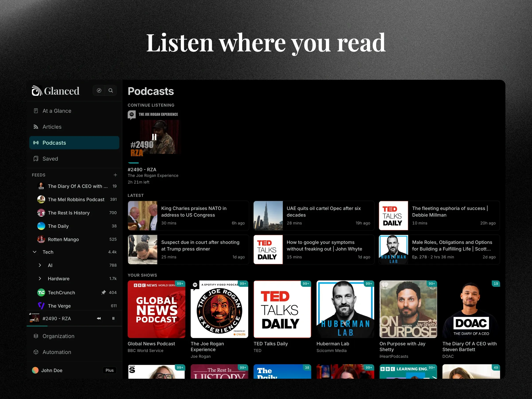Click the 'John Doe' account name
This screenshot has height=399, width=532.
click(x=52, y=370)
